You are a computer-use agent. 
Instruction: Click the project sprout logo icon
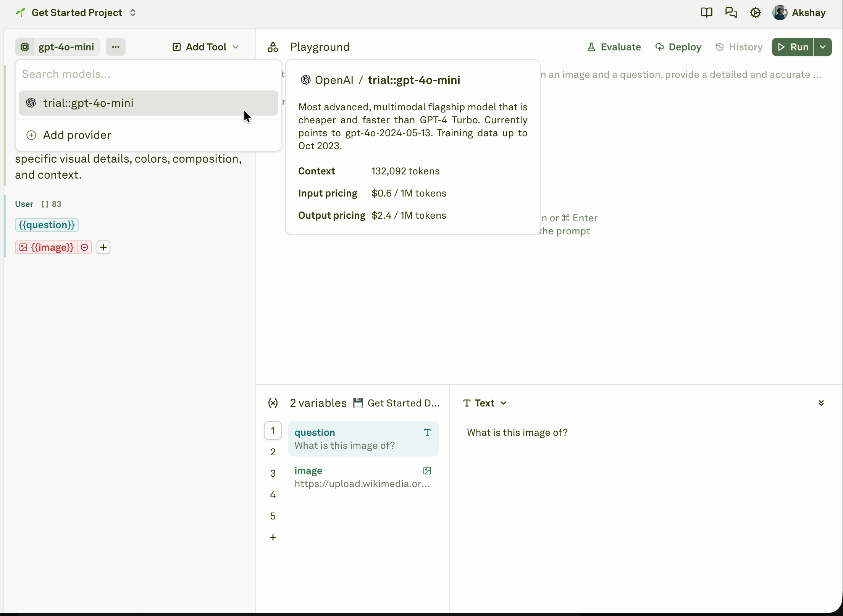coord(21,13)
